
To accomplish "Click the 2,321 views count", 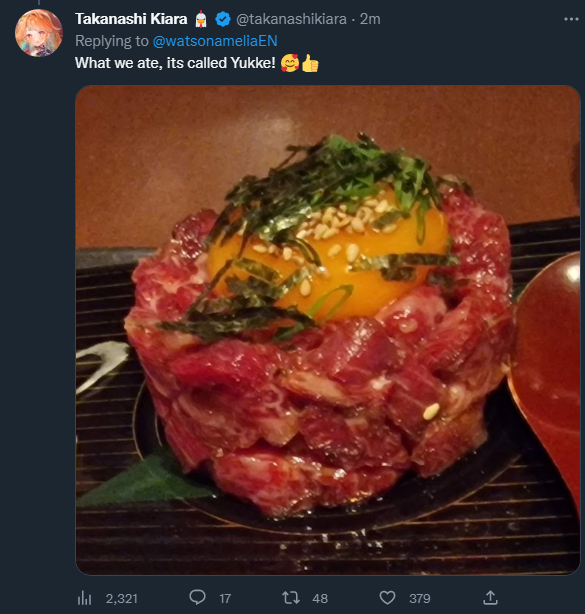I will tap(121, 598).
